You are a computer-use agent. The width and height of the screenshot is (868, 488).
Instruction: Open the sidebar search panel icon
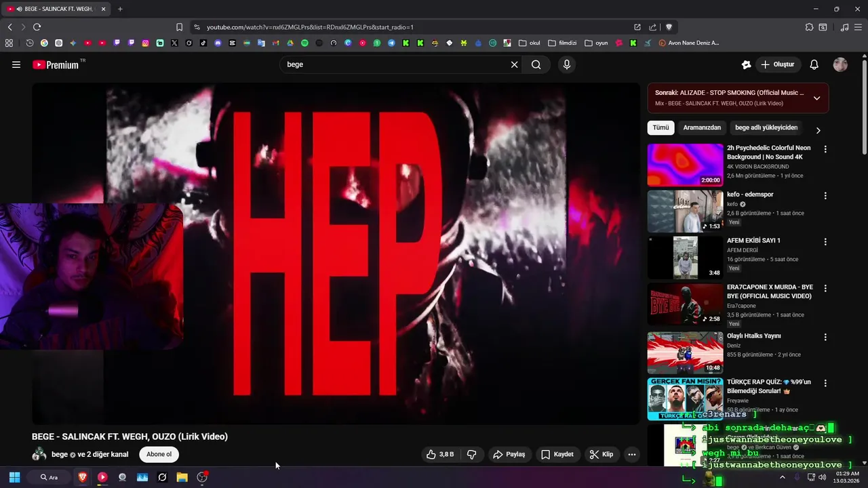(x=823, y=27)
